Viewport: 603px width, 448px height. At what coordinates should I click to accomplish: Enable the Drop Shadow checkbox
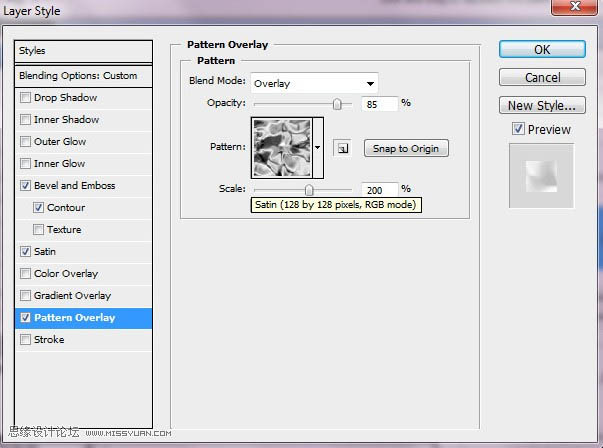coord(25,97)
